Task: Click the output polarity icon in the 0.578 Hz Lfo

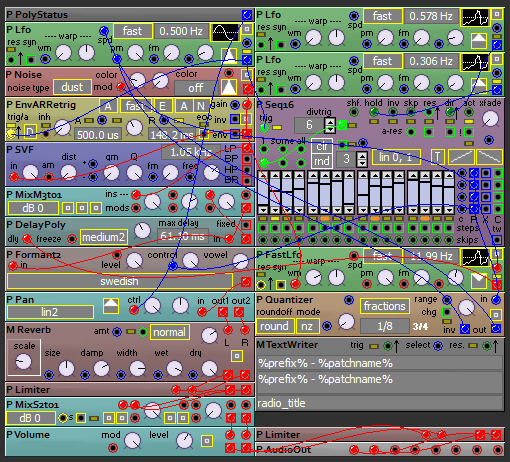Action: point(479,41)
